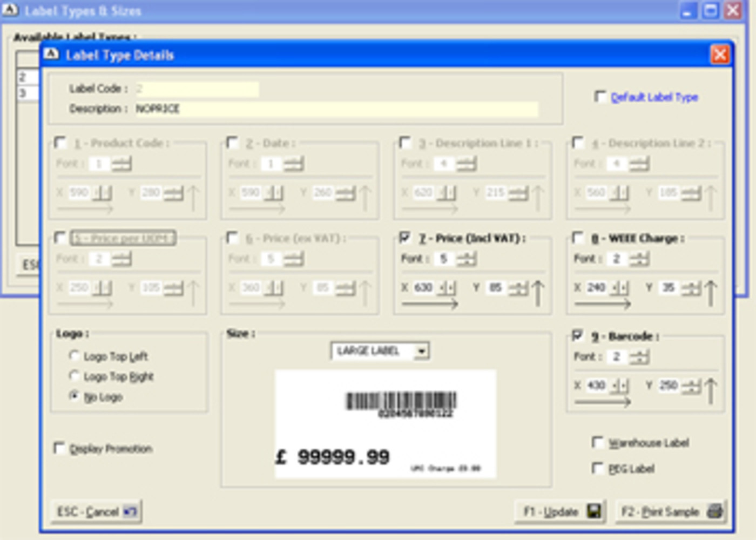This screenshot has height=540, width=756.
Task: Select the Logo Top Left radio option
Action: coord(74,356)
